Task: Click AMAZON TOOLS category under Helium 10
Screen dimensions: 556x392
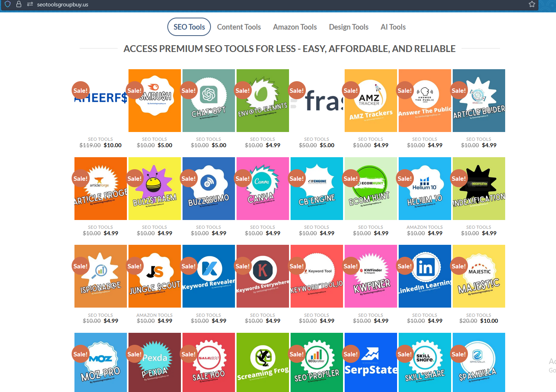Action: [425, 227]
